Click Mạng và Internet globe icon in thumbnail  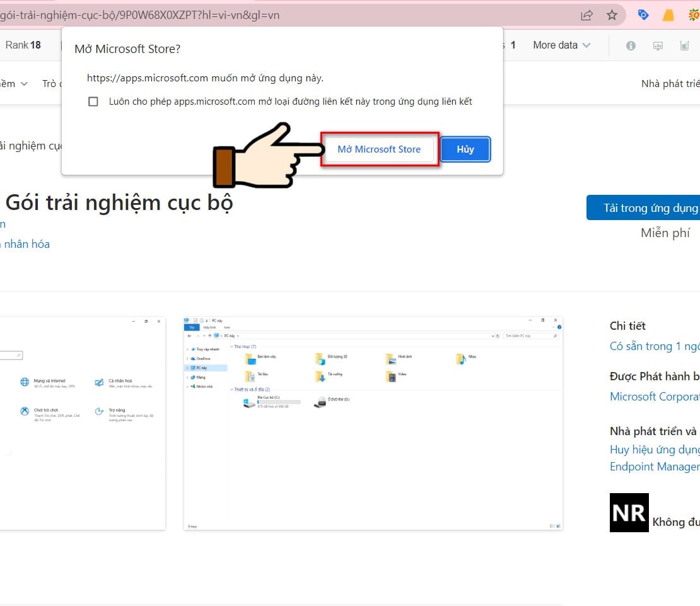tap(25, 382)
